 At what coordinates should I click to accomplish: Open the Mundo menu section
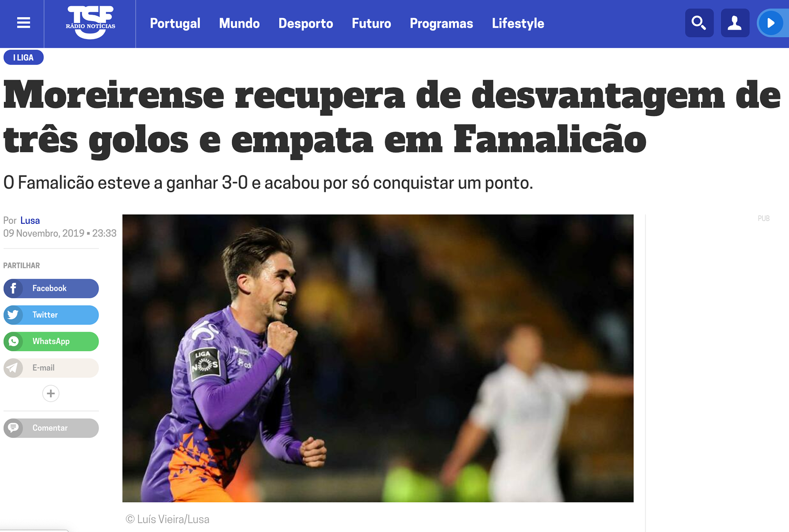tap(239, 23)
